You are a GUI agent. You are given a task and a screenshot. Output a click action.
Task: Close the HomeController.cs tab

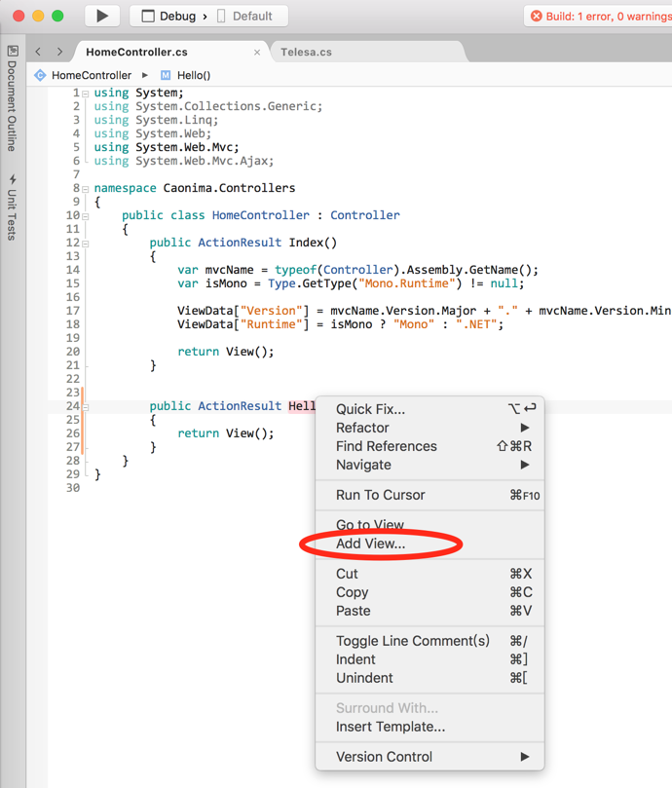click(x=257, y=53)
